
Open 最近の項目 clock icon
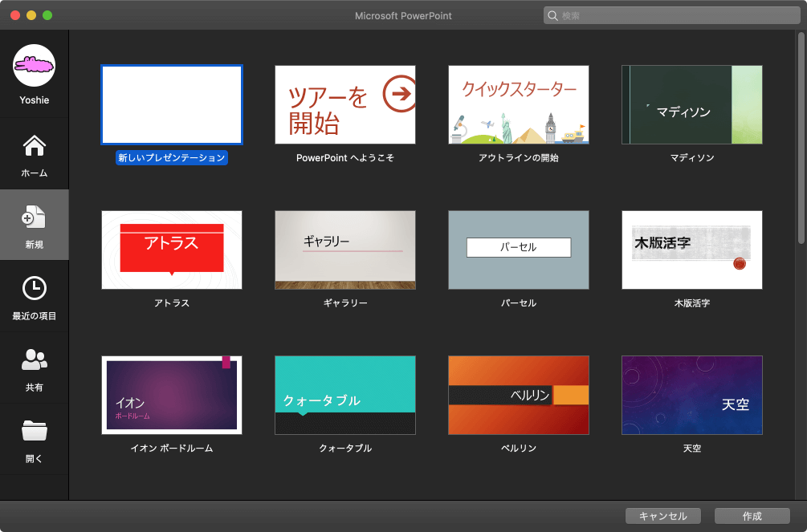pos(34,288)
